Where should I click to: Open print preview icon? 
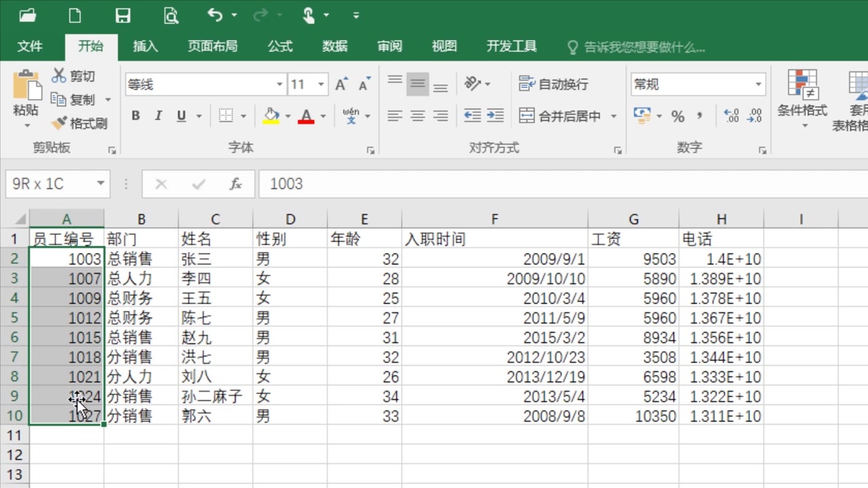click(171, 15)
